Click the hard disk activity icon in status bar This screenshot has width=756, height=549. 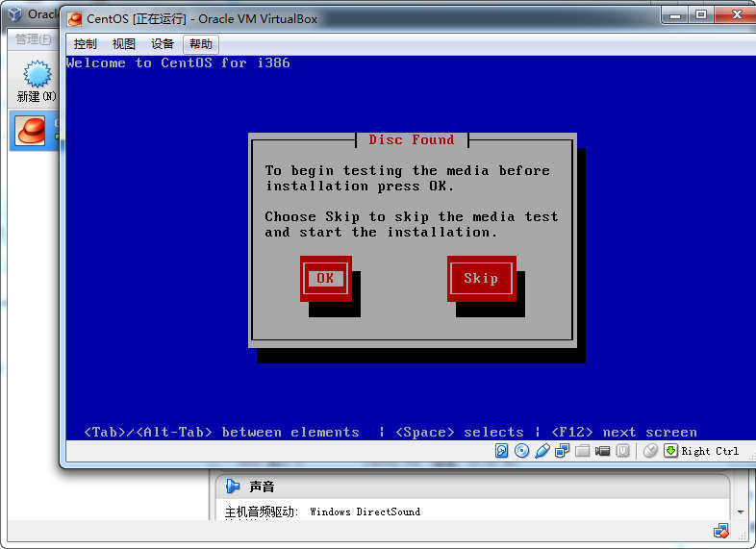coord(501,451)
